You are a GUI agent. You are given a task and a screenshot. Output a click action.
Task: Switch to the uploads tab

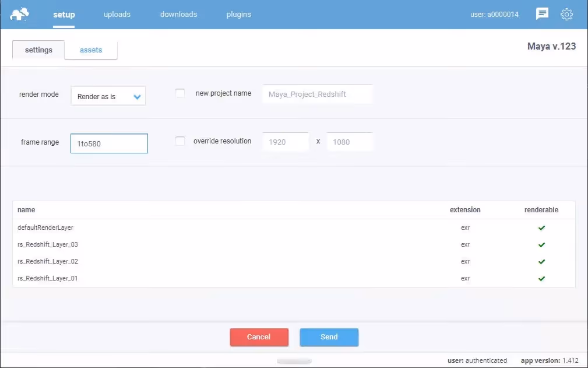pos(117,14)
